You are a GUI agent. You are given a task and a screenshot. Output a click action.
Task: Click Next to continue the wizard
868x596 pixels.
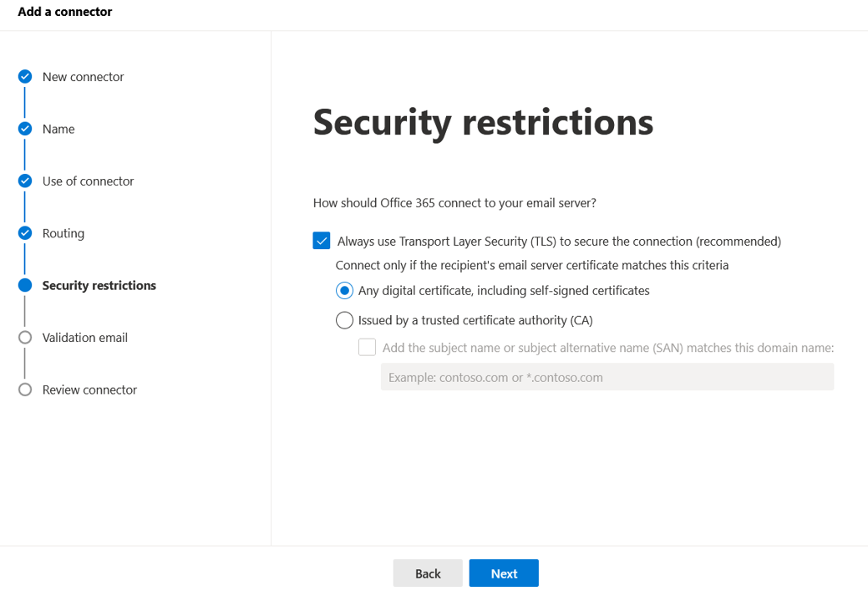coord(504,573)
